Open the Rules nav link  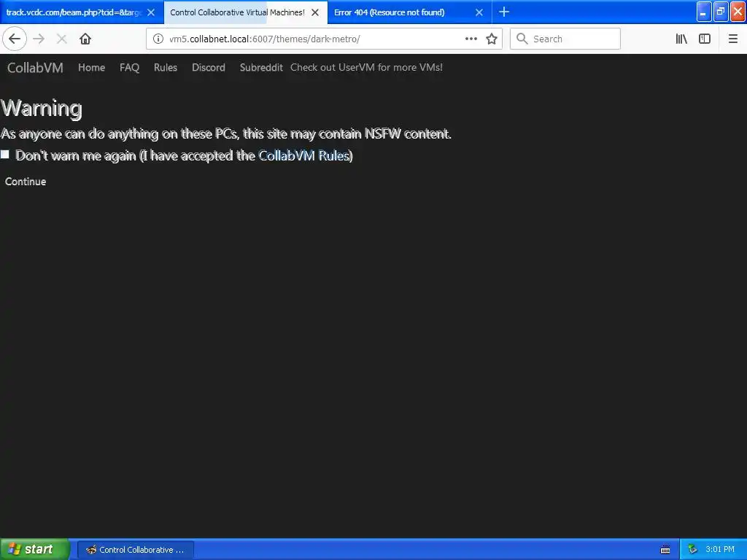(166, 68)
